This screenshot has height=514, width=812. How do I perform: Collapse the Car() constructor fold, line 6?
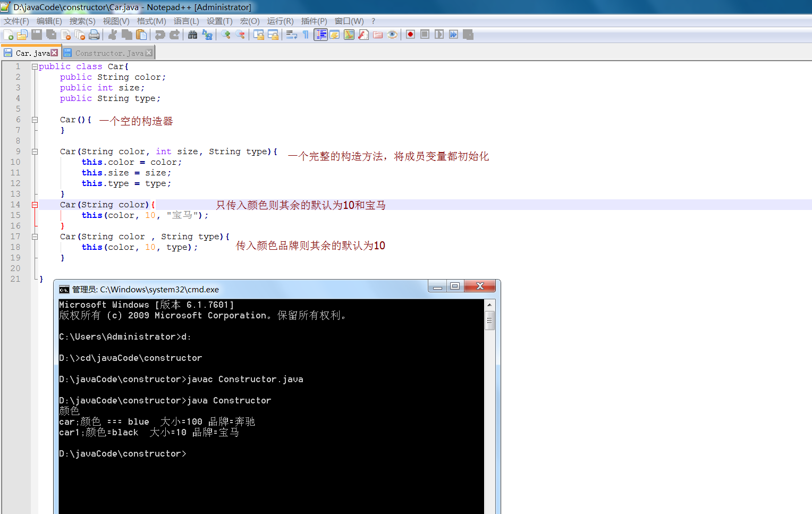click(x=35, y=120)
